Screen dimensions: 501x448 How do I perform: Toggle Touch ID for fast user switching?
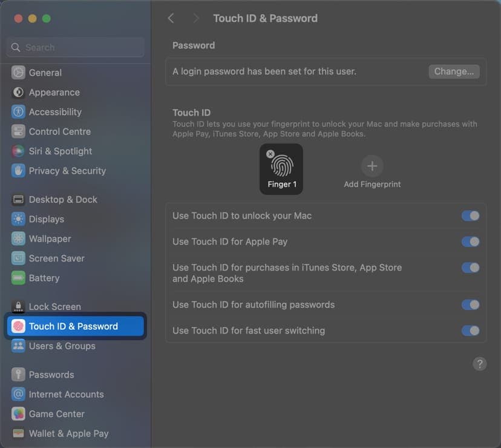click(x=470, y=331)
